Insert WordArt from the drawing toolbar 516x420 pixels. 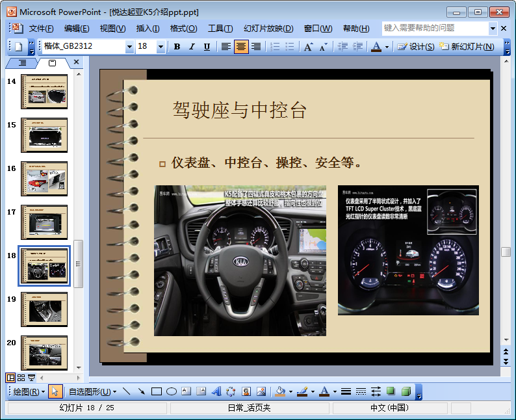(x=216, y=391)
